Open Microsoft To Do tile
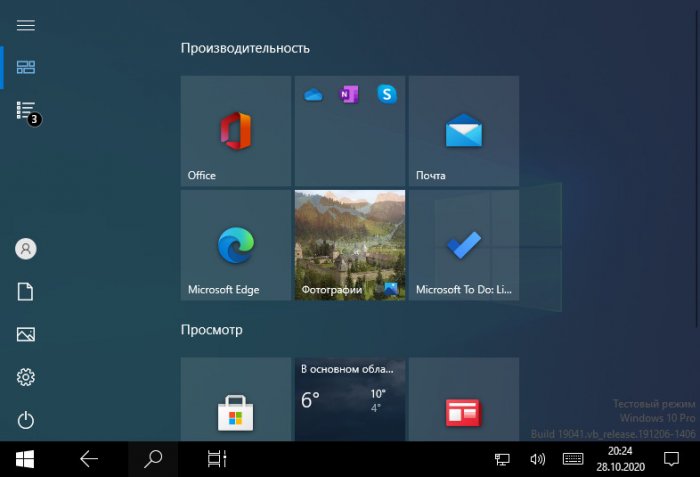 click(x=464, y=245)
